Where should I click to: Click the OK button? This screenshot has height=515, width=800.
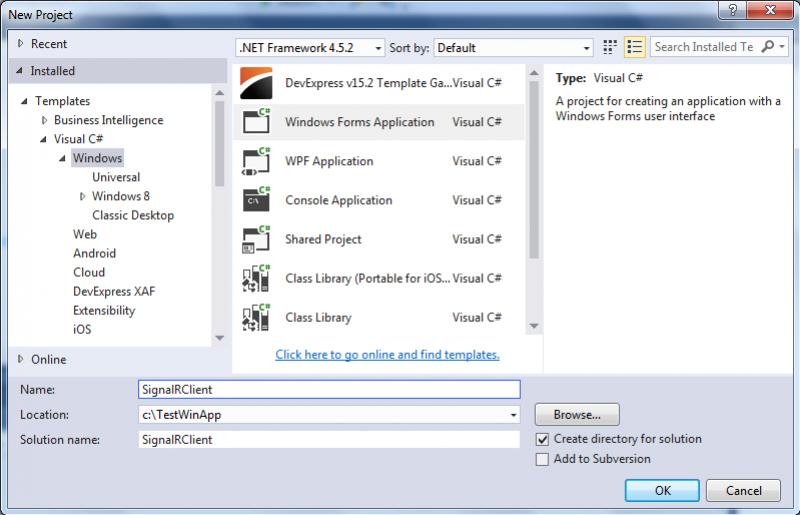[x=662, y=491]
